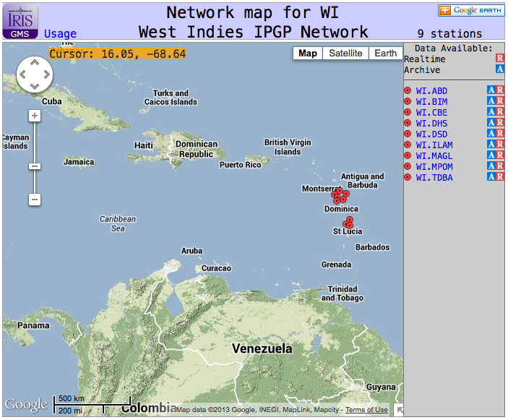The image size is (508, 420).
Task: Click the Puerto Rico map label
Action: 241,165
